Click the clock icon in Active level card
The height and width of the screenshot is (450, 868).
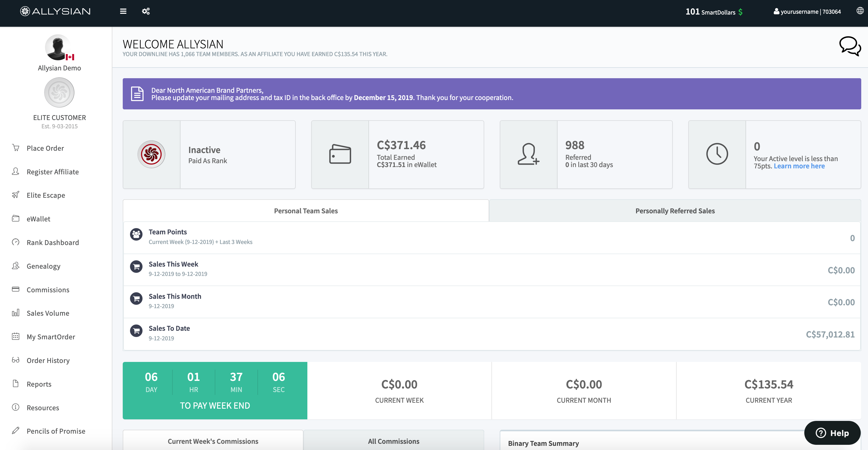[x=717, y=154]
